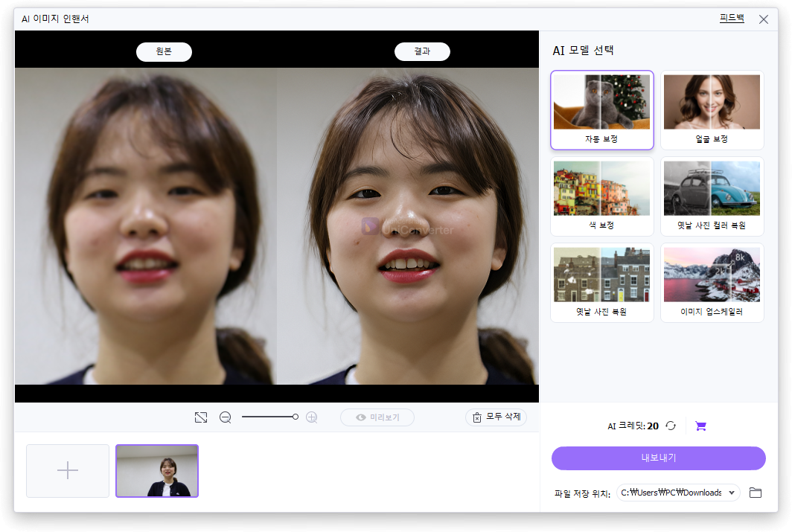Zoom in on the image preview

click(x=312, y=417)
